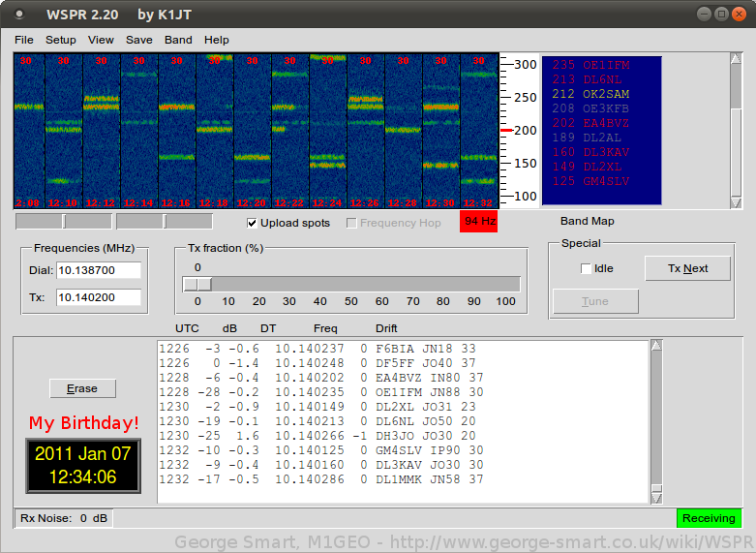Click the decode list scroll-up arrow

click(656, 345)
